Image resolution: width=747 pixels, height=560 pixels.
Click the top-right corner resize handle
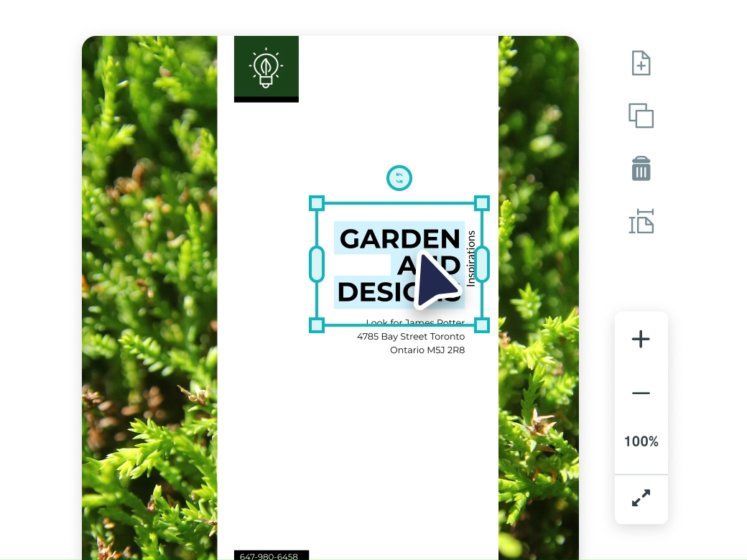pos(482,203)
